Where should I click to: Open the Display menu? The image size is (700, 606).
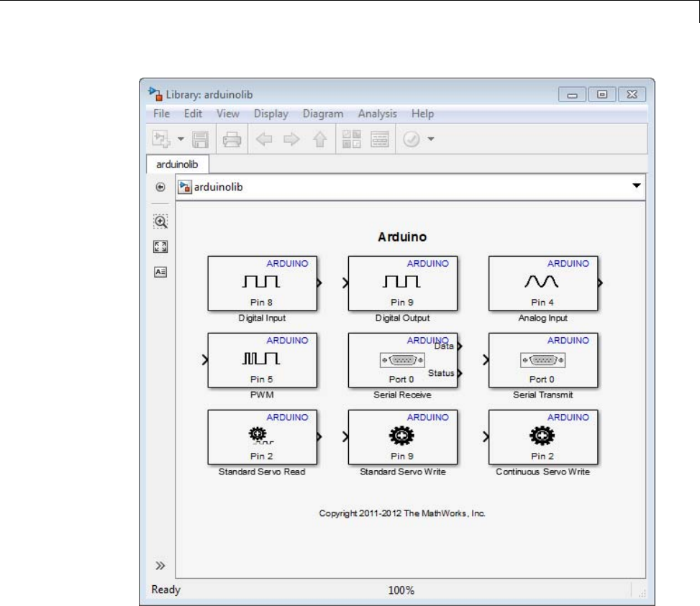[271, 114]
